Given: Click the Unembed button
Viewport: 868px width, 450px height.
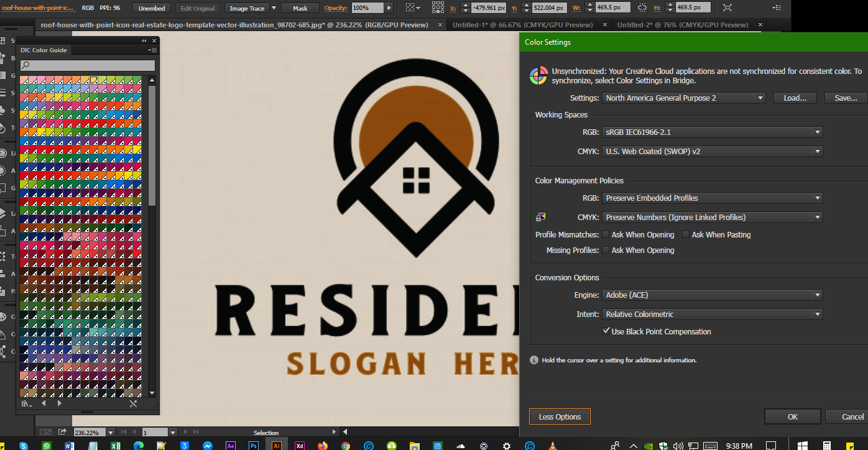Looking at the screenshot, I should 152,8.
